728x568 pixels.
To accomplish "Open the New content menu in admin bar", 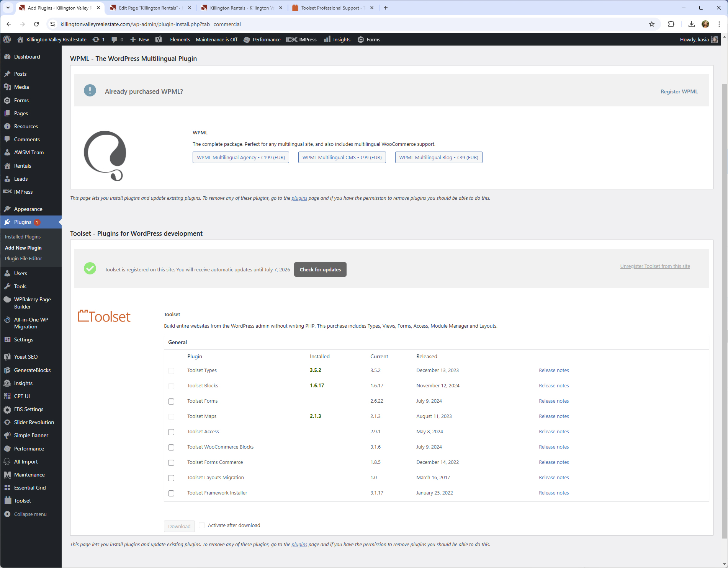I will 140,39.
